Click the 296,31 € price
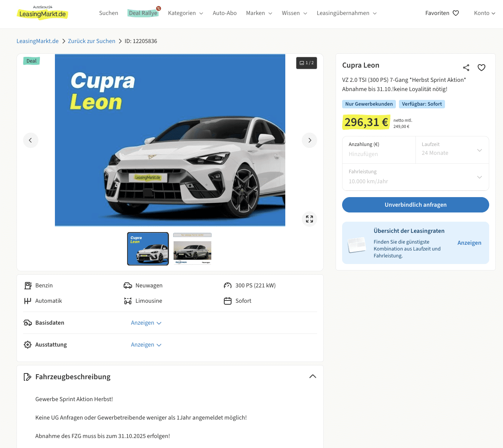Image resolution: width=503 pixels, height=448 pixels. click(366, 122)
